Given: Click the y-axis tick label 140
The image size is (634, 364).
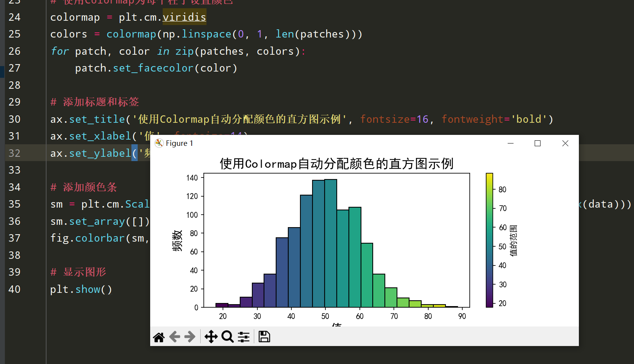Looking at the screenshot, I should click(192, 178).
